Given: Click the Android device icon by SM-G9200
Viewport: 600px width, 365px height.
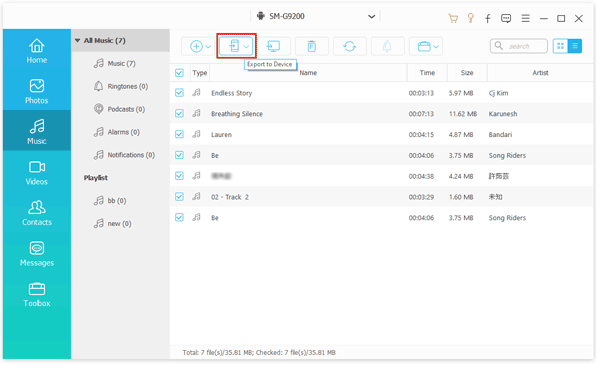Looking at the screenshot, I should tap(261, 16).
